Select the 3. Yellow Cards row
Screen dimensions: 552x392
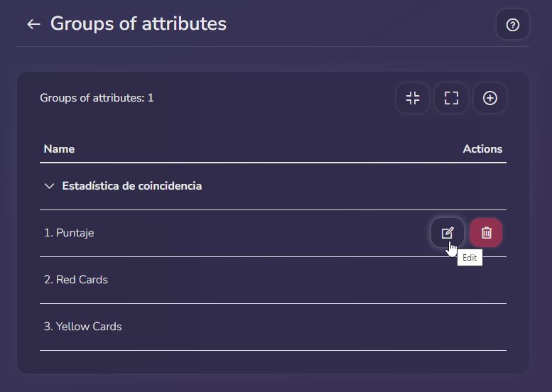[x=274, y=327]
